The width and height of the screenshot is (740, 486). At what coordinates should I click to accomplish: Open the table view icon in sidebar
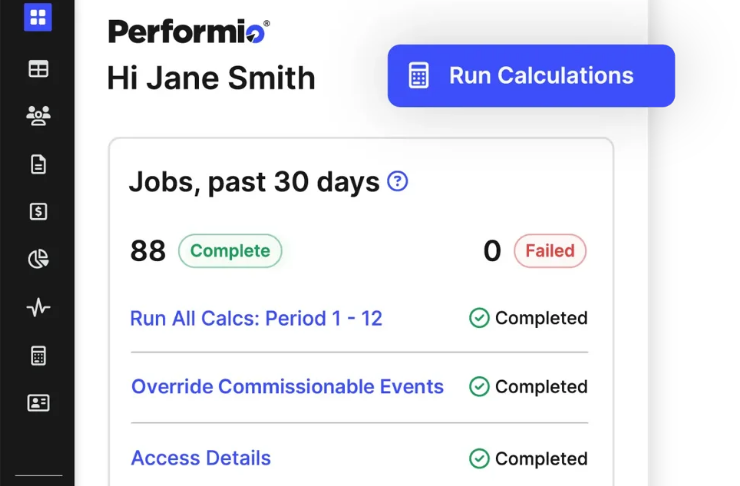(38, 69)
